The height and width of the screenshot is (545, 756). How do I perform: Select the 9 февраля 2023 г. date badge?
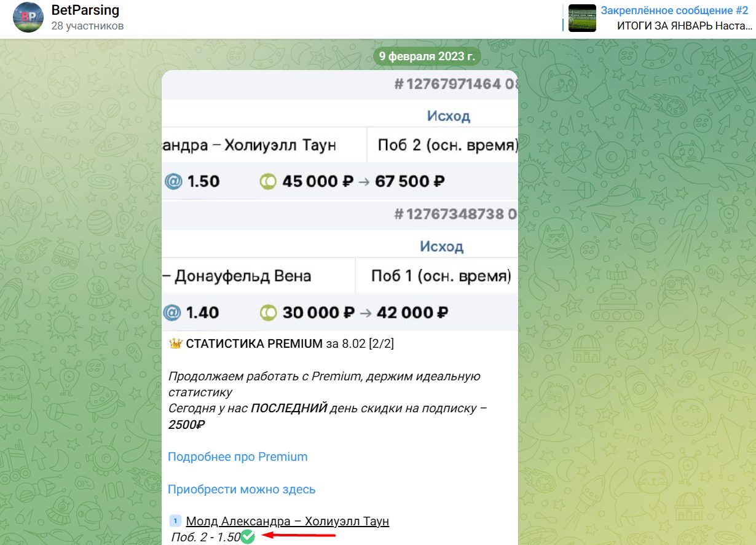(427, 57)
